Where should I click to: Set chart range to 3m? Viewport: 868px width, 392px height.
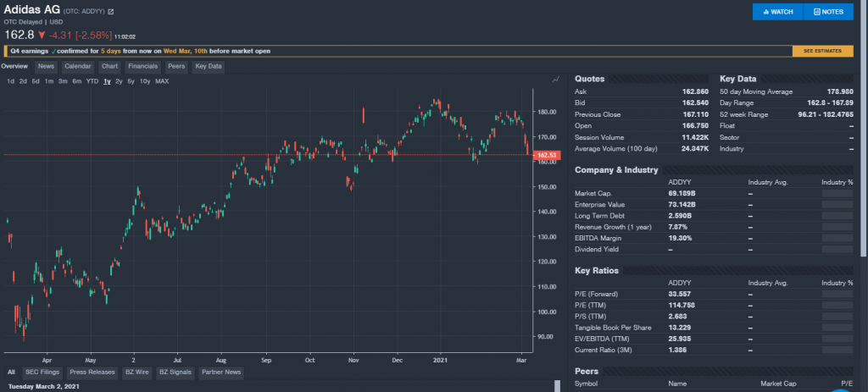63,81
